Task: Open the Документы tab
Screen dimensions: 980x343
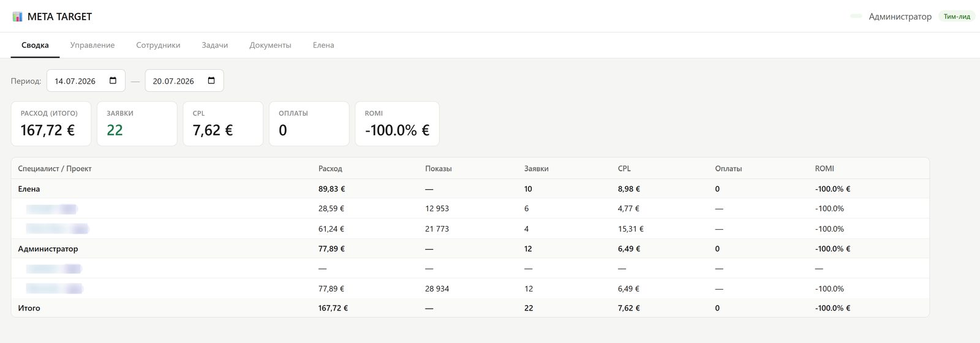Action: coord(270,45)
